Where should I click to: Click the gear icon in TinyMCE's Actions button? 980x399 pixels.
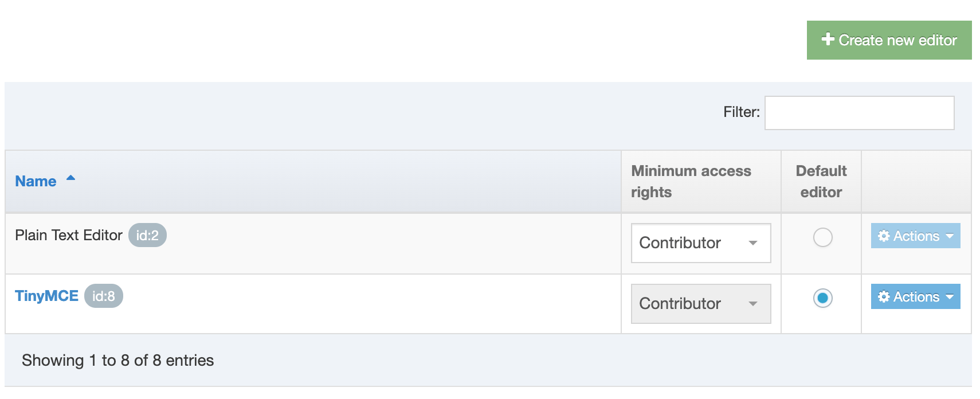tap(883, 297)
